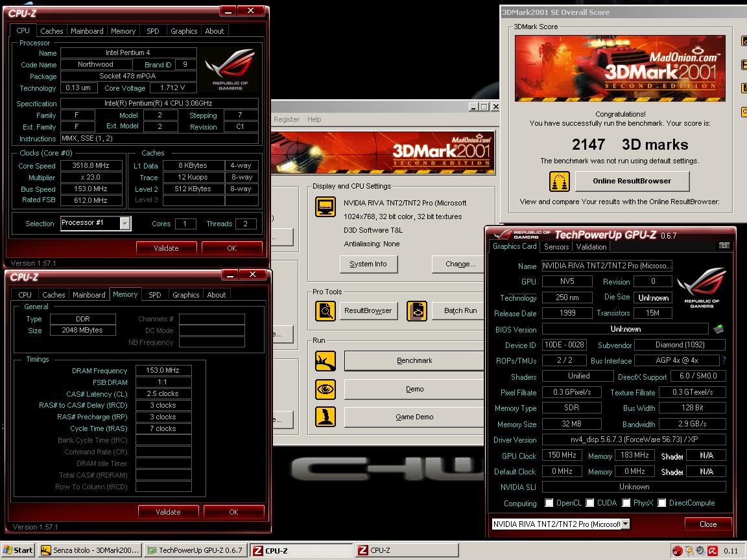
Task: Click the DRAM Frequency 153.0 MHz value
Action: 163,370
